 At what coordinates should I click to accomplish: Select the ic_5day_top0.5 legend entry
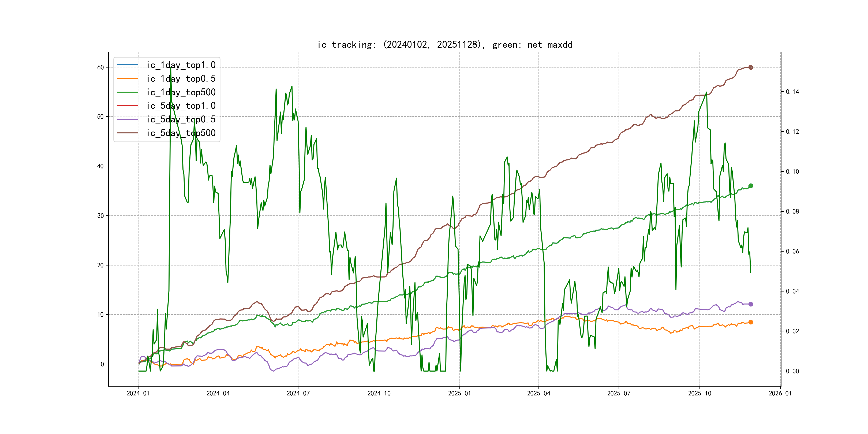(x=181, y=119)
